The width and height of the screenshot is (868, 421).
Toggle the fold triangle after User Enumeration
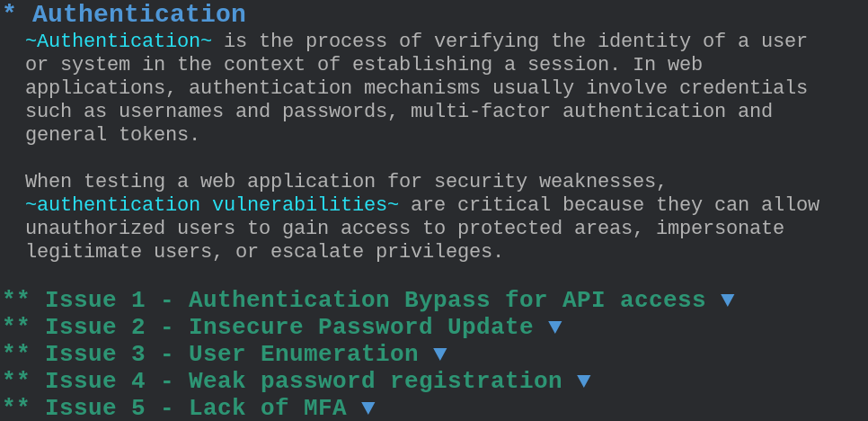[440, 354]
